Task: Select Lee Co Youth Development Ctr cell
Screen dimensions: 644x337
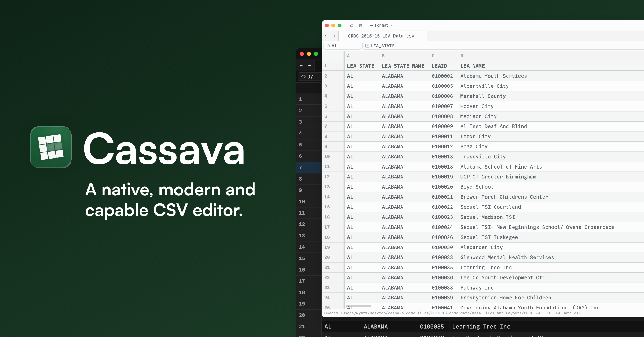Action: 551,277
